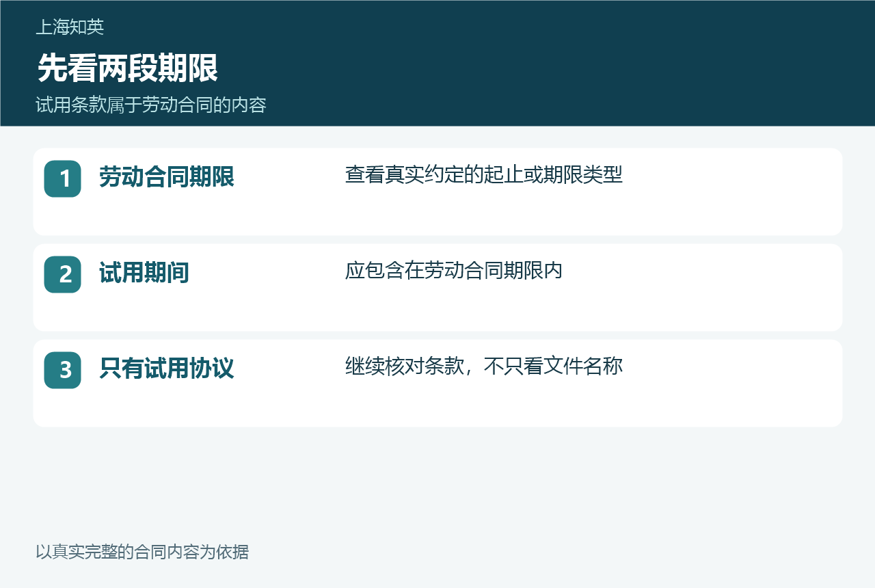Screen dimensions: 875x588
Task: Click the text 继续核对条款，不只看文件名称
Action: point(484,366)
